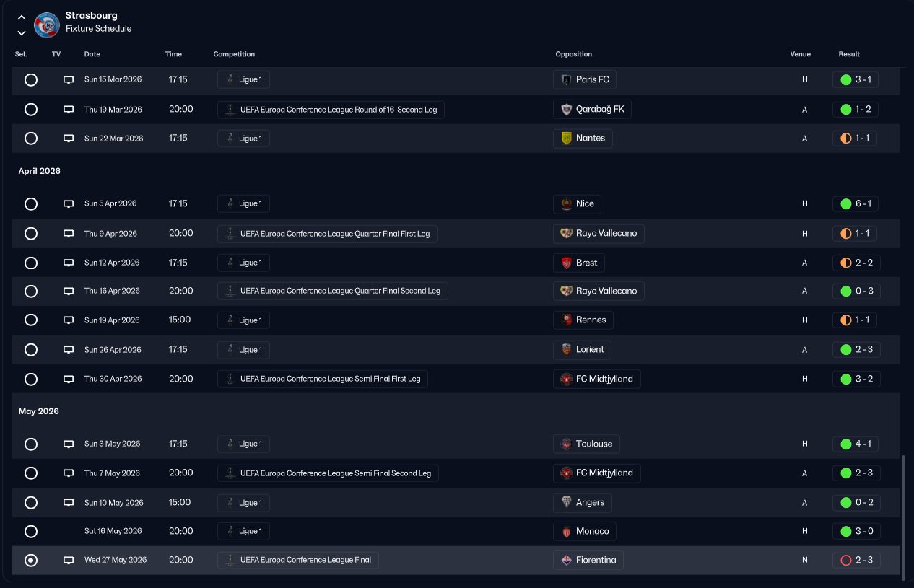Click the Monaco club badge icon
This screenshot has height=588, width=914.
pyautogui.click(x=567, y=532)
